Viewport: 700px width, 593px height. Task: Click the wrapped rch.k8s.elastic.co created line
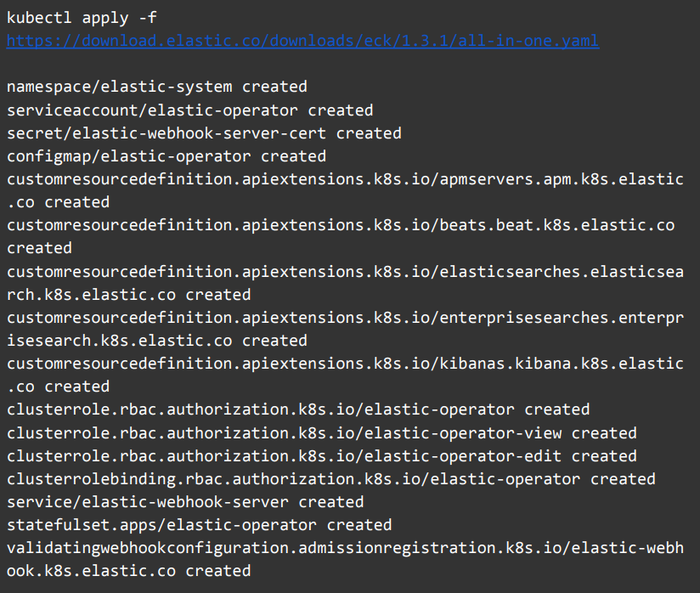(129, 294)
